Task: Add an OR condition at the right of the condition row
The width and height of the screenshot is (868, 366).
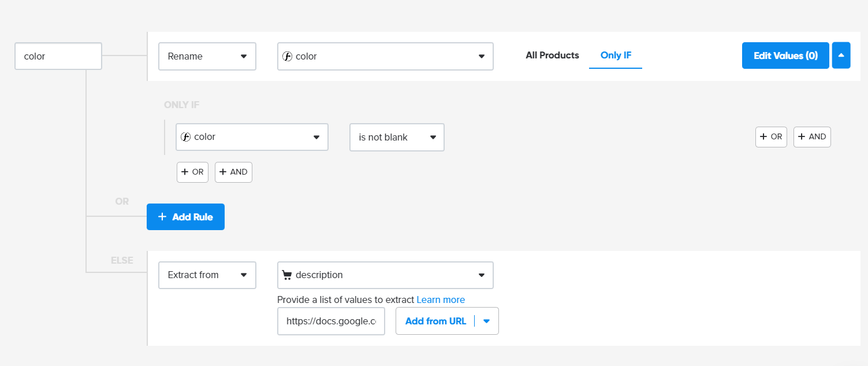Action: point(771,137)
